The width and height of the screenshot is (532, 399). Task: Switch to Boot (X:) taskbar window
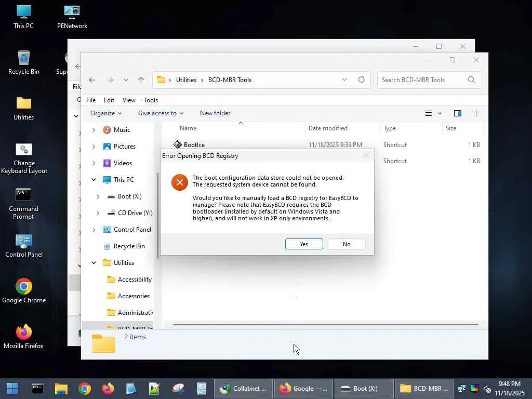364,389
